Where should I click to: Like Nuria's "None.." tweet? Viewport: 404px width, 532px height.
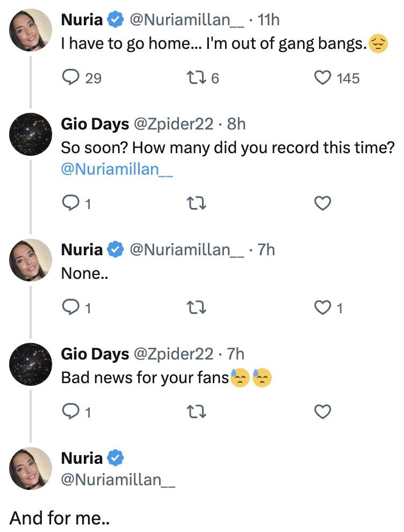(322, 307)
